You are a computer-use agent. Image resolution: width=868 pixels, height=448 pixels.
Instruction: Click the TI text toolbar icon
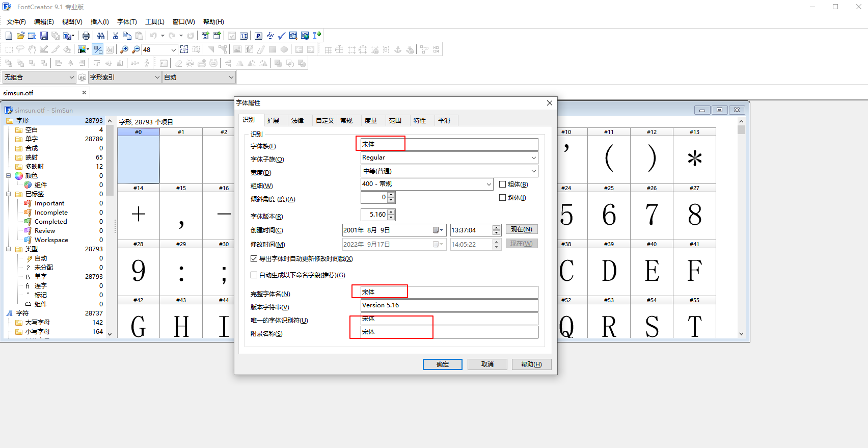coord(244,36)
